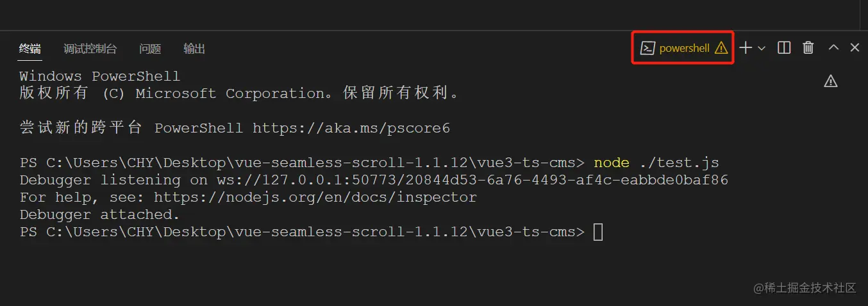This screenshot has width=868, height=306.
Task: Click the warning triangle beside the powershell label
Action: [x=721, y=48]
